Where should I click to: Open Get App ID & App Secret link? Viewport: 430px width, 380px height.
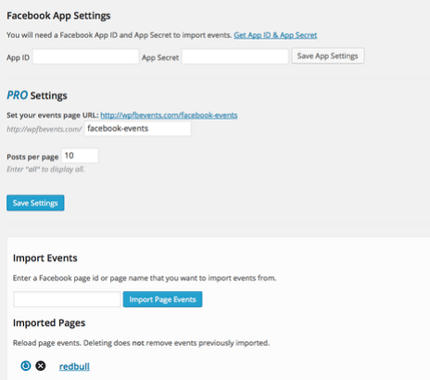click(x=275, y=35)
